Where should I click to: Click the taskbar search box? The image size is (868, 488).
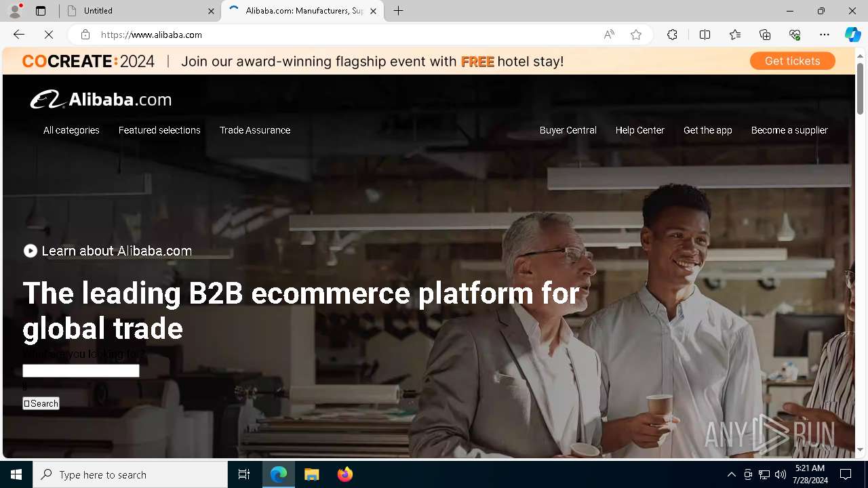click(130, 474)
